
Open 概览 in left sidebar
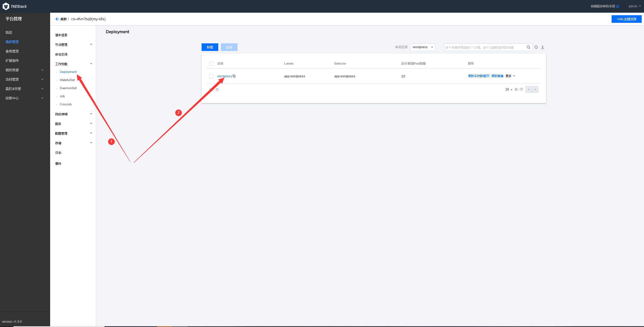(x=9, y=32)
